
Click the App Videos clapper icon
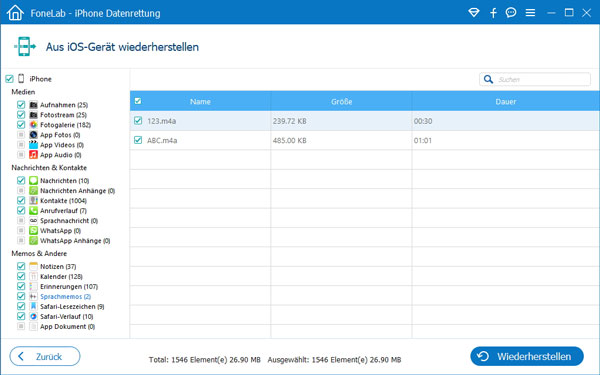pos(33,145)
